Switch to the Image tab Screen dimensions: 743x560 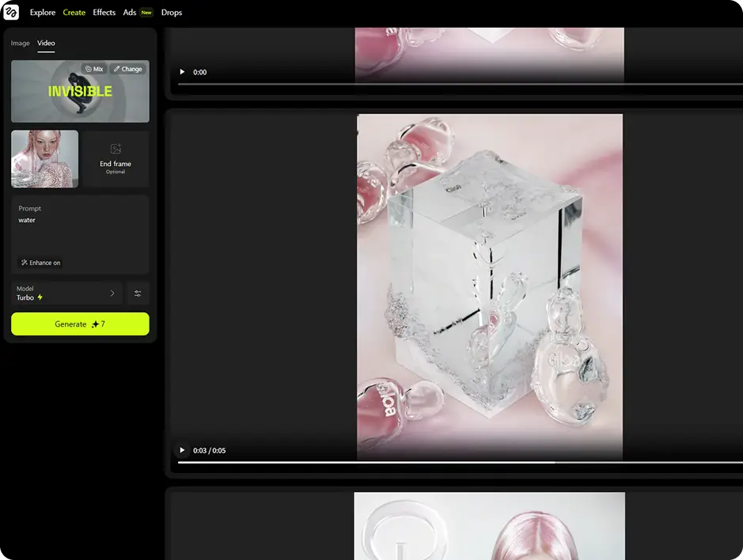click(x=20, y=44)
